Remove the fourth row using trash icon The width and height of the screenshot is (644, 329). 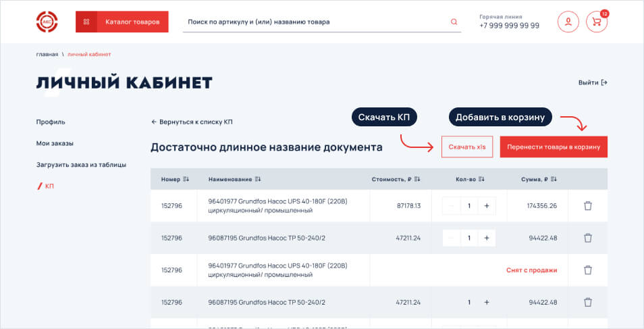(x=587, y=303)
